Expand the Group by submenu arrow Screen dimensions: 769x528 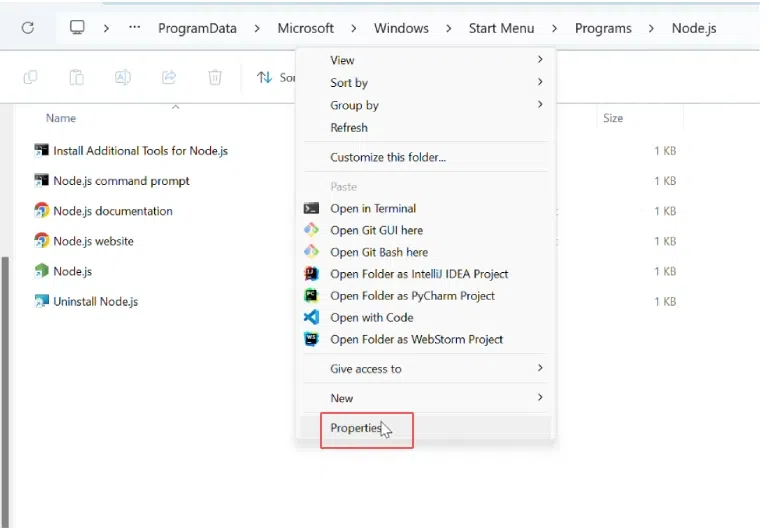click(540, 104)
